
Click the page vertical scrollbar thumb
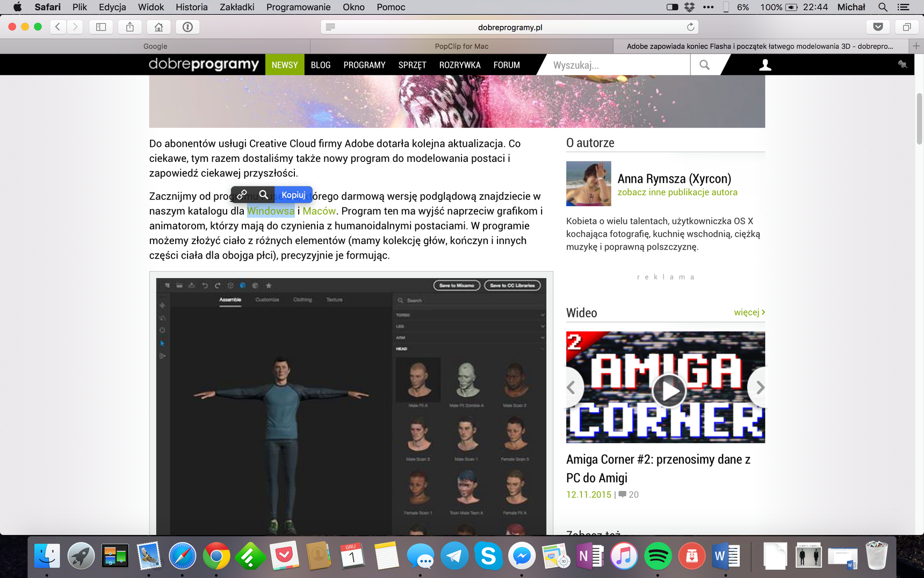point(919,118)
